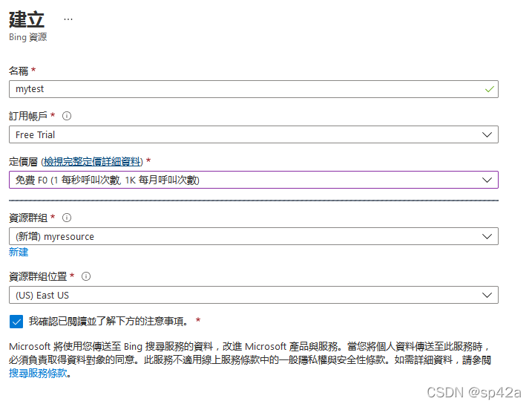Open 搜尋服務條款 terms link
Image resolution: width=532 pixels, height=407 pixels.
point(38,374)
